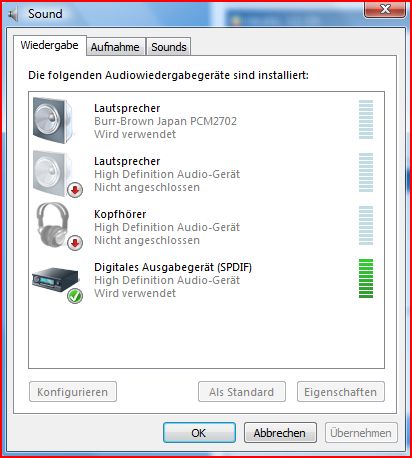Click the level meter beside the Burr-Brown Lautsprecher
This screenshot has width=412, height=458.
(366, 119)
